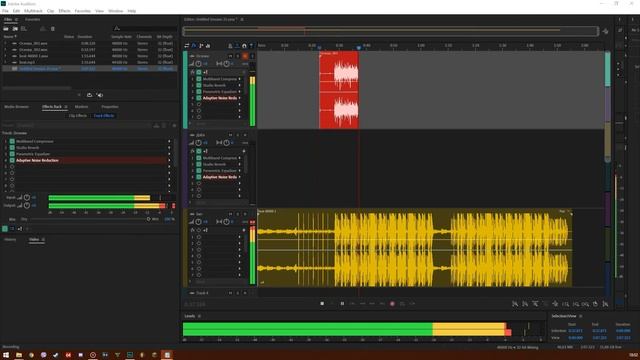Open first track Studio Reverb slot arrow
This screenshot has height=360, width=640.
(240, 85)
